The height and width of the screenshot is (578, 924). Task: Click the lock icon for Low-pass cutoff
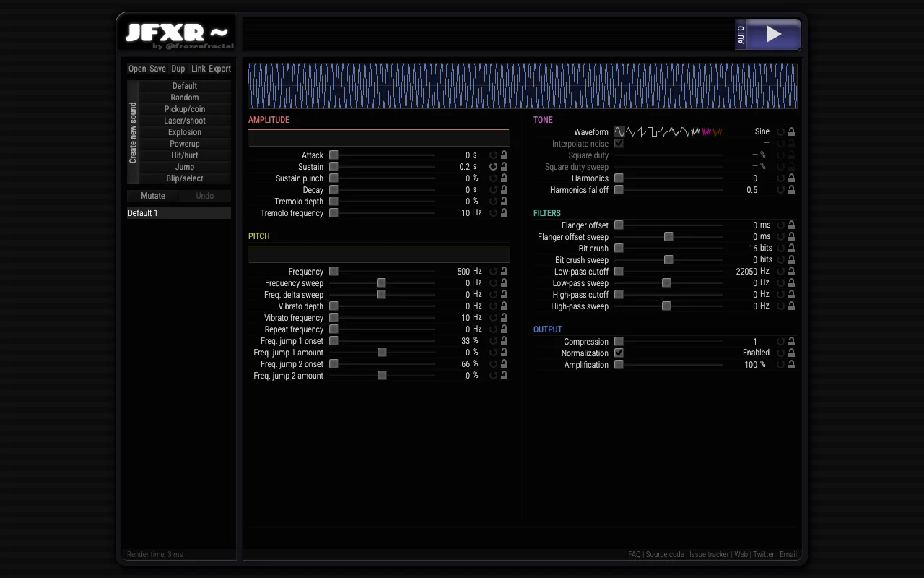[x=791, y=272]
